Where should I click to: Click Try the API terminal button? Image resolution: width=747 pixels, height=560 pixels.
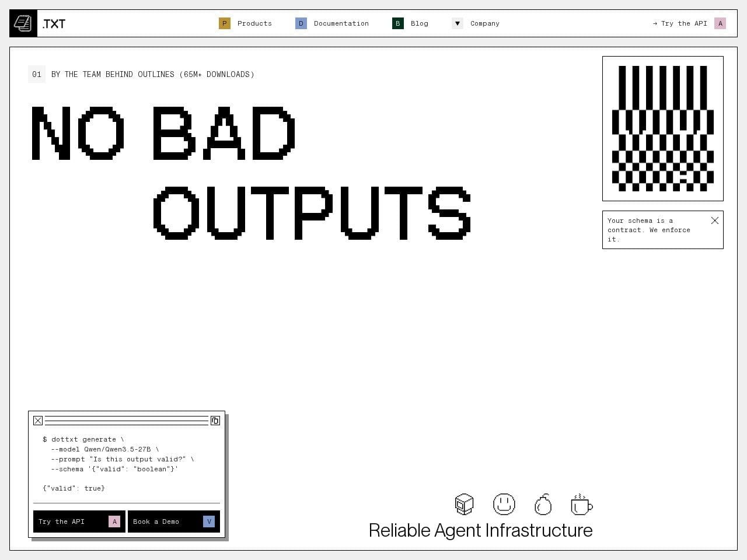point(79,521)
